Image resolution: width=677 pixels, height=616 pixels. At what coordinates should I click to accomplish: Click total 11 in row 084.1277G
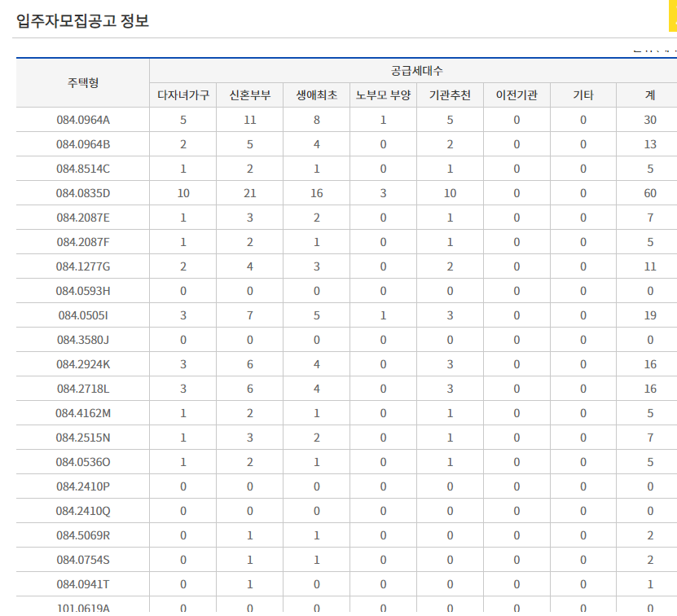coord(650,266)
